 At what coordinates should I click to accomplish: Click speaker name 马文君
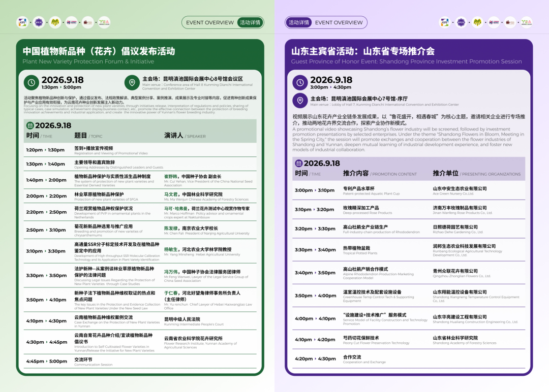pyautogui.click(x=171, y=194)
